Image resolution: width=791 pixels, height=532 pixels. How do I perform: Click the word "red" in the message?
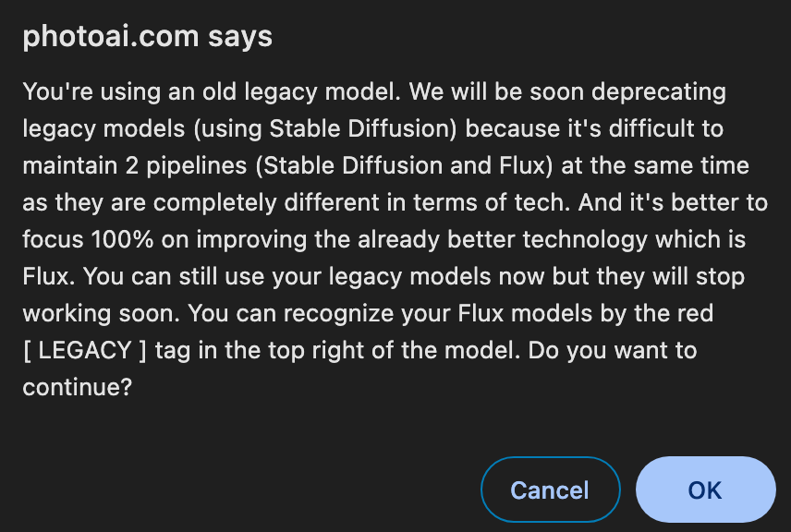(x=694, y=313)
